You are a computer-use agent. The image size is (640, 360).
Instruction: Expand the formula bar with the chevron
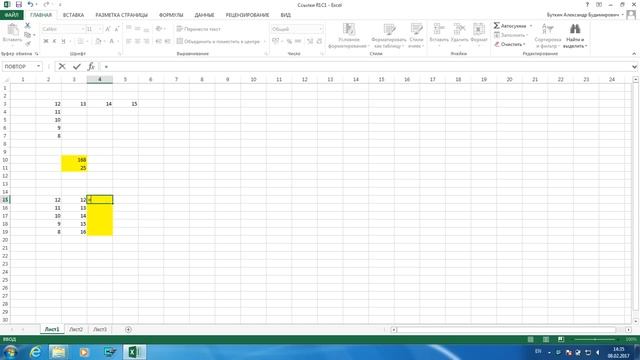tap(634, 67)
